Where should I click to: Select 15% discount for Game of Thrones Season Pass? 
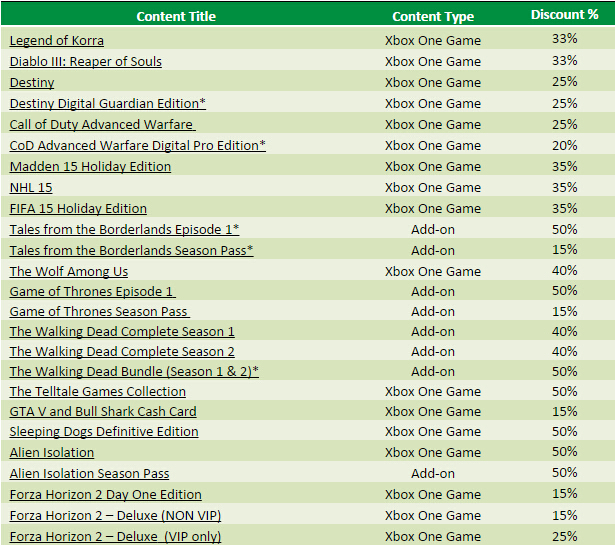pos(564,312)
